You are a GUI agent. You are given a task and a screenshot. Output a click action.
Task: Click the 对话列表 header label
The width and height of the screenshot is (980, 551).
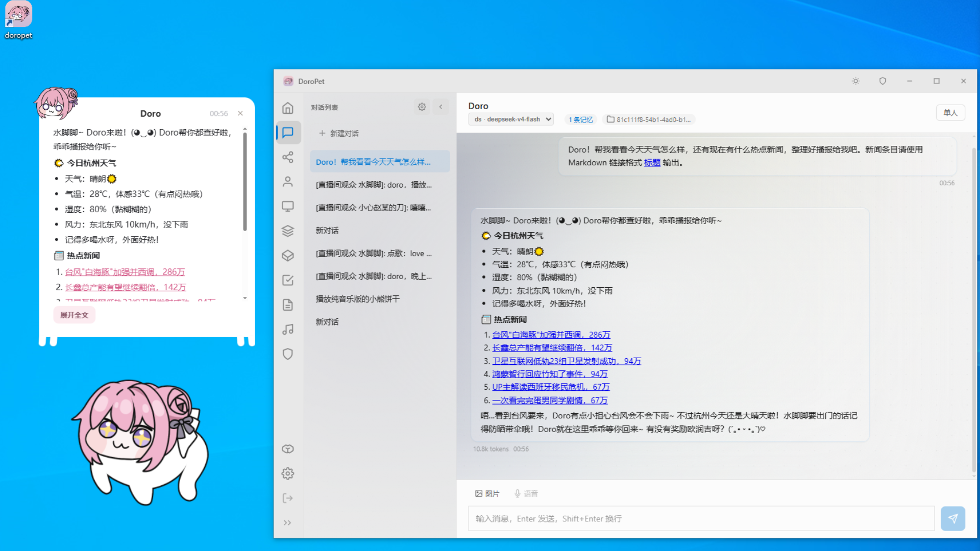[325, 107]
